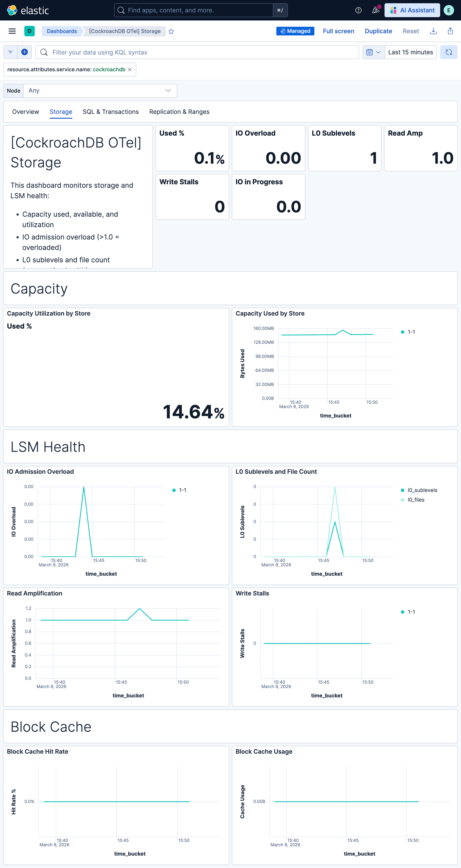Open the help icon in the header

[x=358, y=10]
